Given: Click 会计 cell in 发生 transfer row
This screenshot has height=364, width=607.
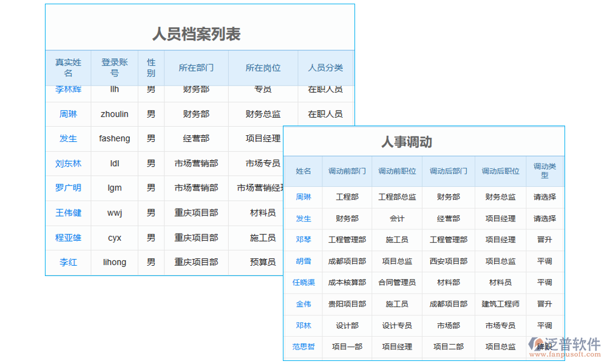Looking at the screenshot, I should 397,218.
